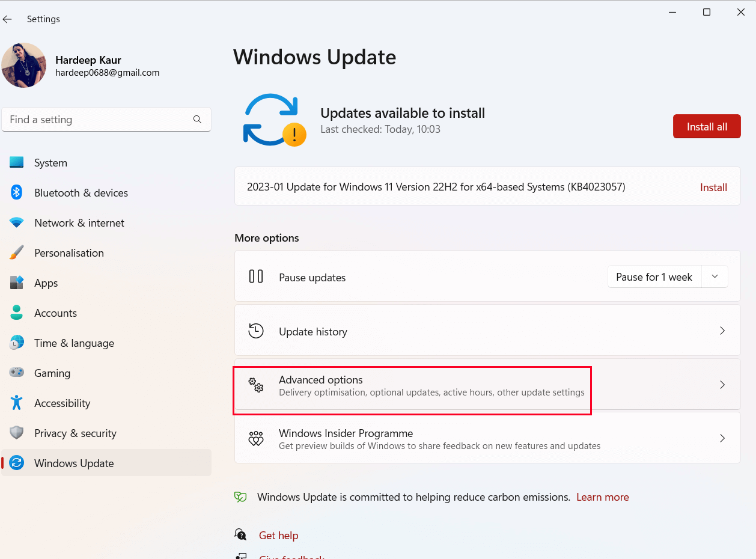Install the KB4023057 update

coord(713,188)
